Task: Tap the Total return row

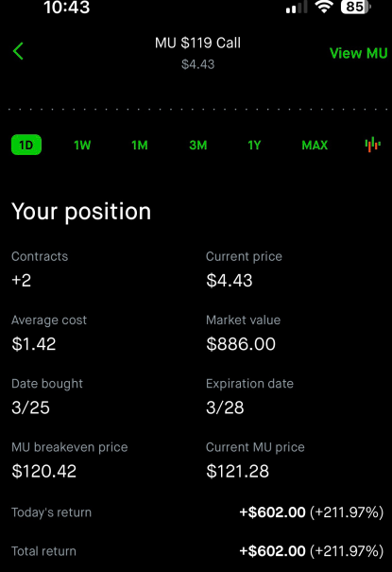Action: [x=197, y=551]
